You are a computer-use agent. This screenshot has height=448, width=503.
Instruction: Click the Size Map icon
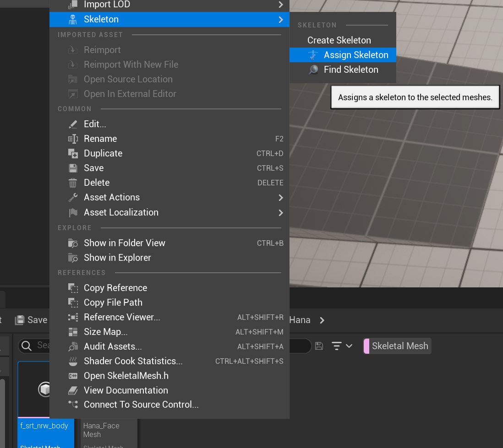73,332
